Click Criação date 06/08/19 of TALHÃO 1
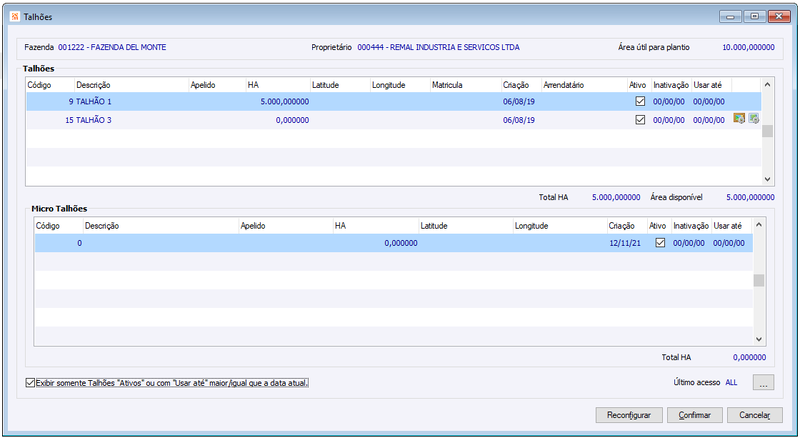800x438 pixels. [x=519, y=102]
